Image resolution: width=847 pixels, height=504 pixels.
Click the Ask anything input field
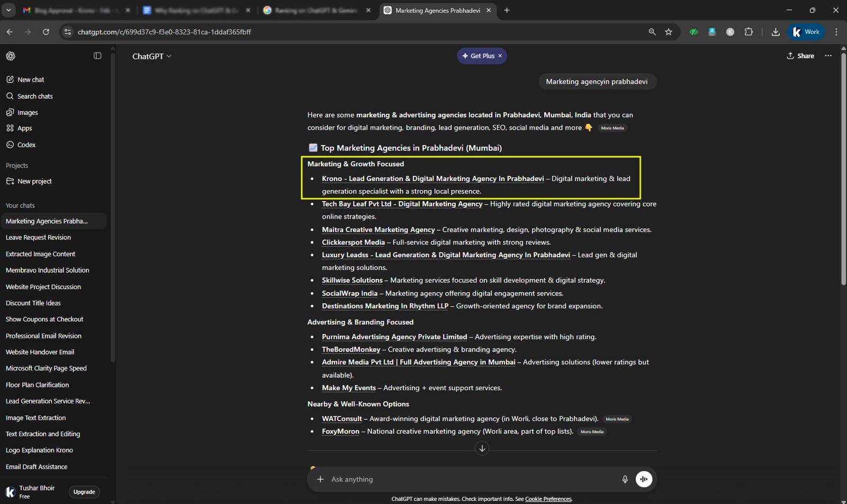pos(471,479)
